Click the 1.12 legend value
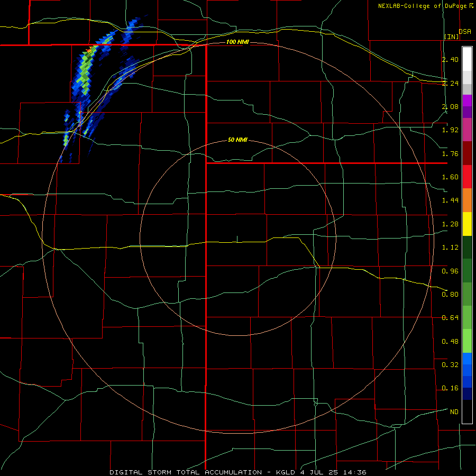This screenshot has width=476, height=476. pos(450,248)
